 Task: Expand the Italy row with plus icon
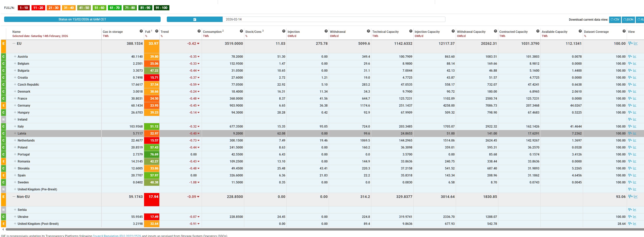[15, 126]
